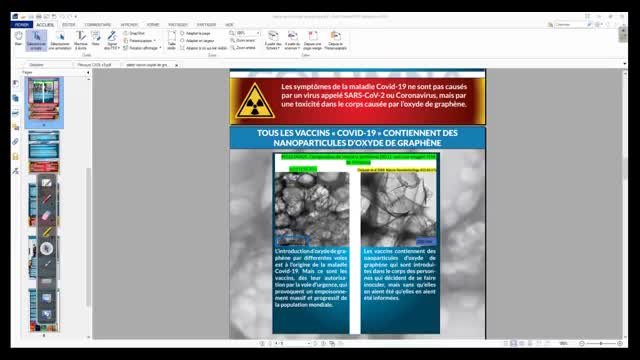Create PDF À partir du scanner
Screen dimensions: 640x360
(292, 40)
